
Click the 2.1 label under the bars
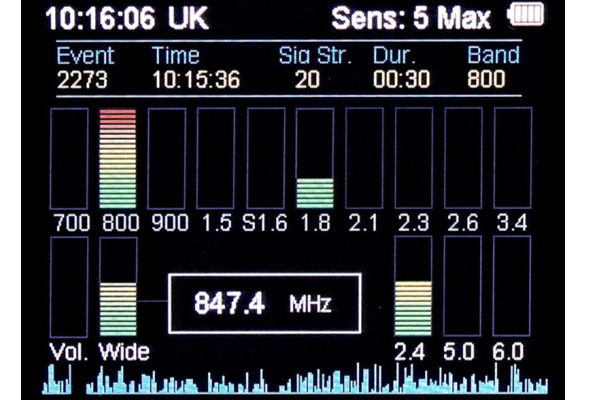pos(363,223)
